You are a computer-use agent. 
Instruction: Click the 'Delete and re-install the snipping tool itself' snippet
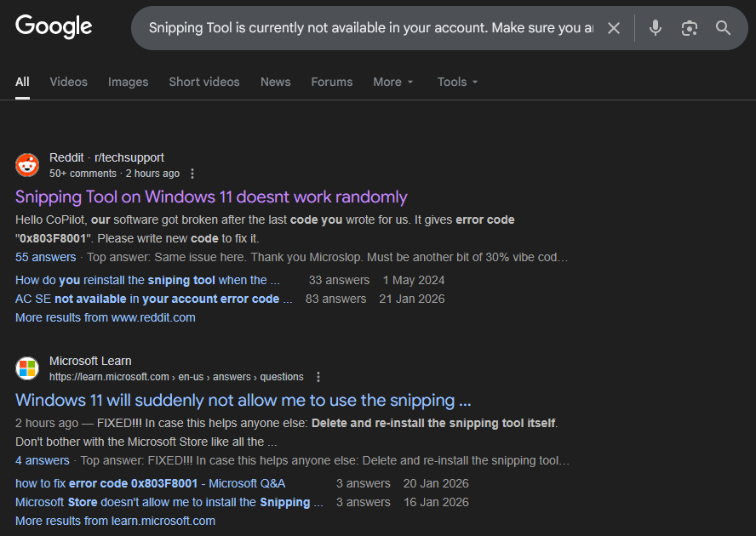click(x=433, y=423)
